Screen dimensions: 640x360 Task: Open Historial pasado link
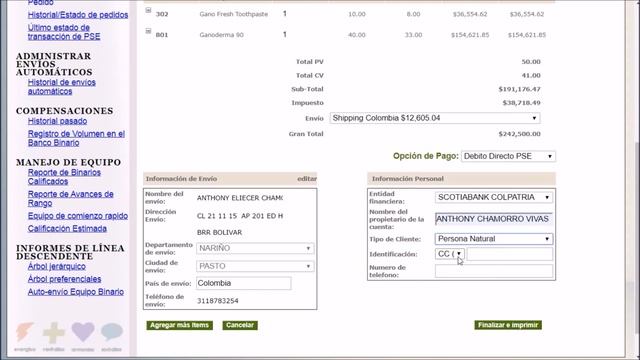58,121
